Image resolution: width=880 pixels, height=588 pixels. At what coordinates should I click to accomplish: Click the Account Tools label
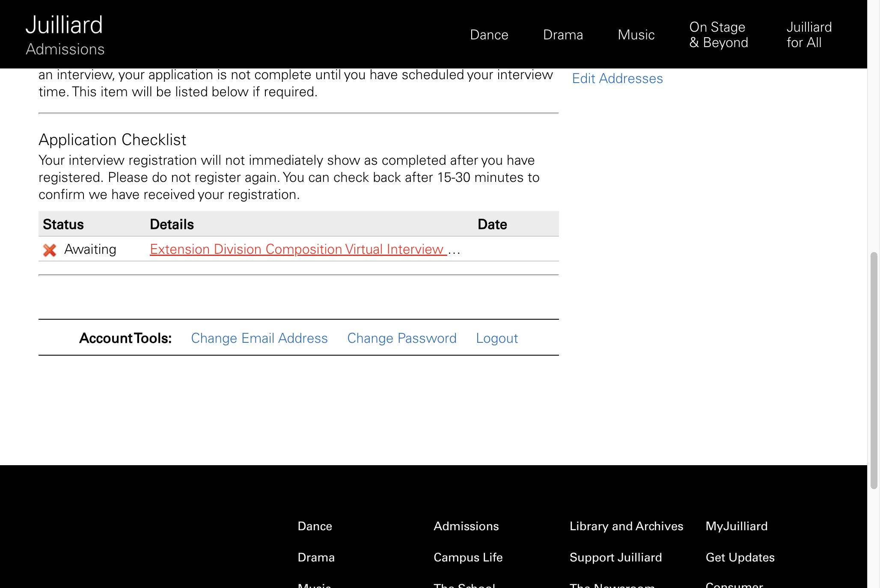125,338
